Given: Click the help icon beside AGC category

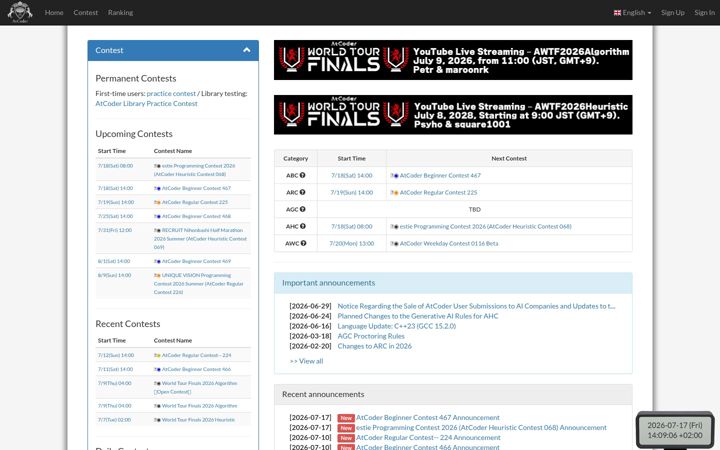Looking at the screenshot, I should click(303, 209).
